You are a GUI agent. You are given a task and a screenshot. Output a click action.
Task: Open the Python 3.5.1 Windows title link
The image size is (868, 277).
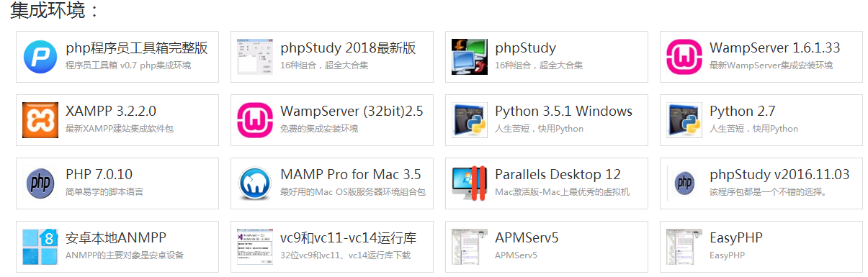tap(563, 112)
